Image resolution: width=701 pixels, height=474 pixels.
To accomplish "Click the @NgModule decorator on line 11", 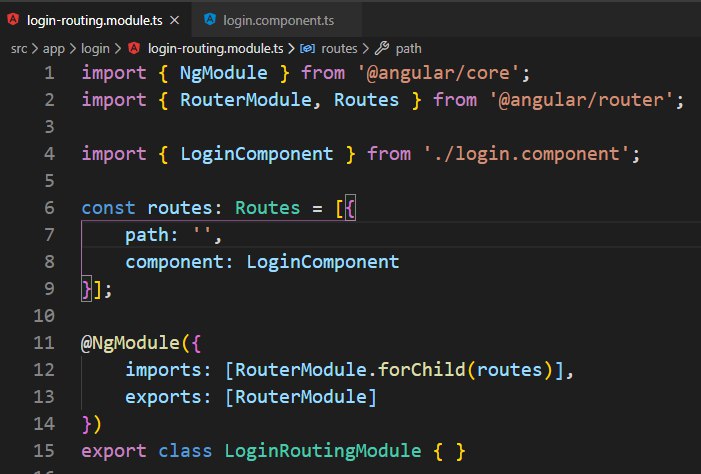I will (x=130, y=343).
